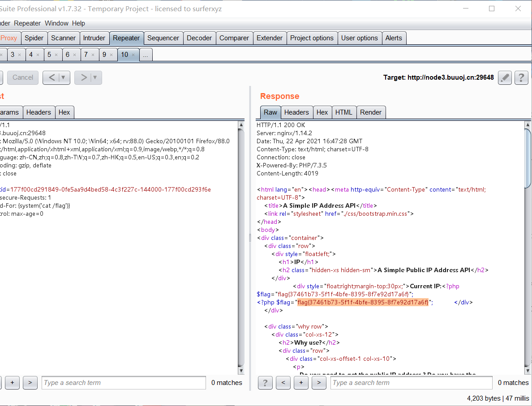
Task: Open the Window menu
Action: [57, 23]
